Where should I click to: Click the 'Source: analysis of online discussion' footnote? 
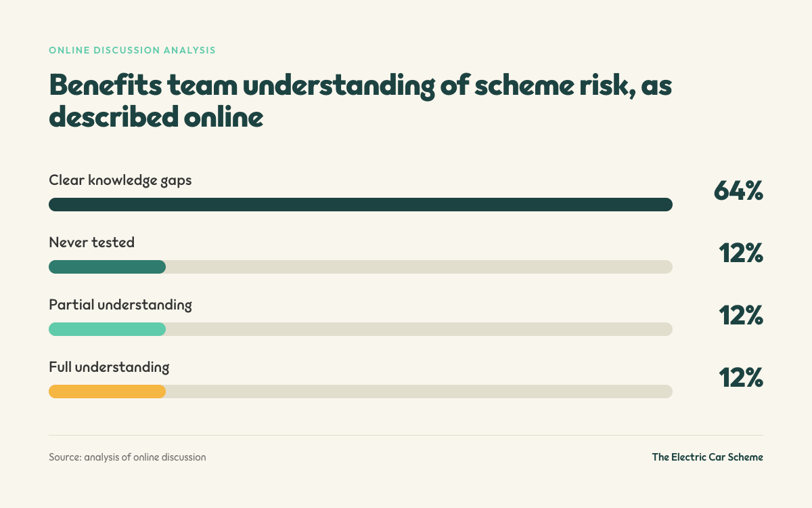coord(127,457)
